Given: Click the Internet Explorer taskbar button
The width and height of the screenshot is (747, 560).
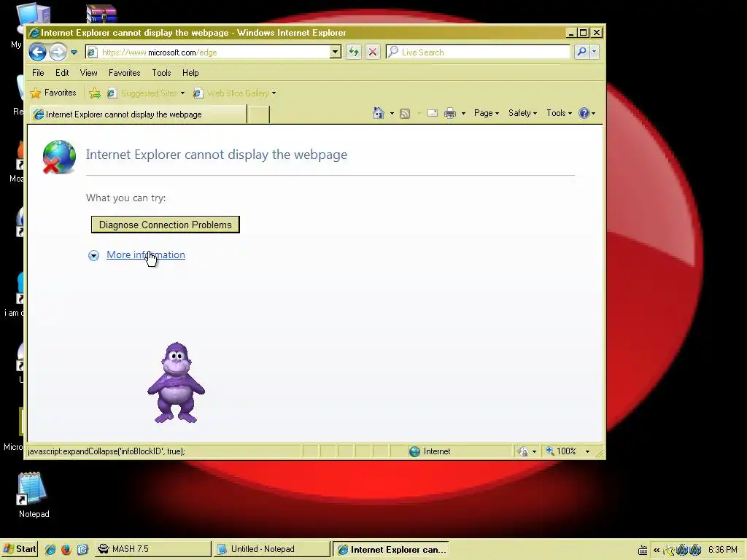Looking at the screenshot, I should pos(390,549).
